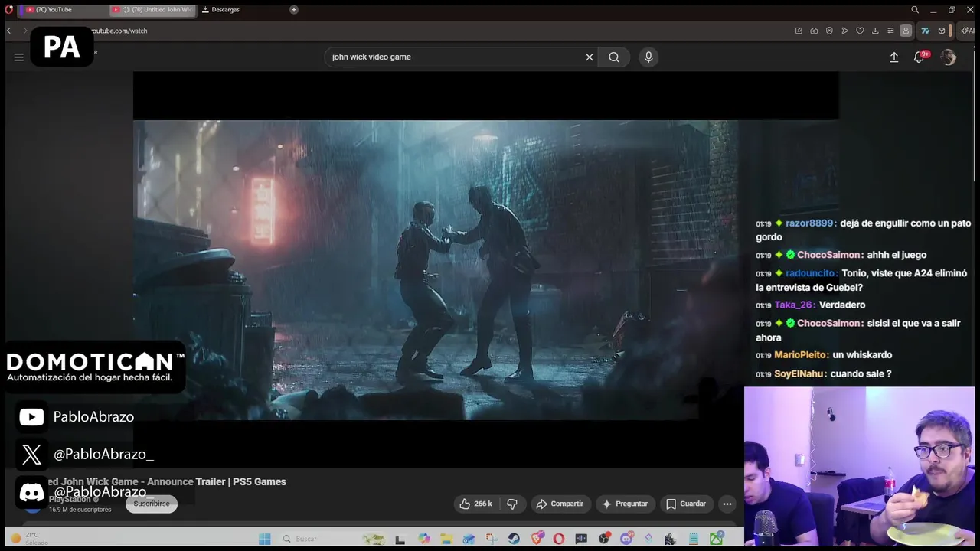
Task: Open YouTube notifications bell
Action: tap(920, 57)
